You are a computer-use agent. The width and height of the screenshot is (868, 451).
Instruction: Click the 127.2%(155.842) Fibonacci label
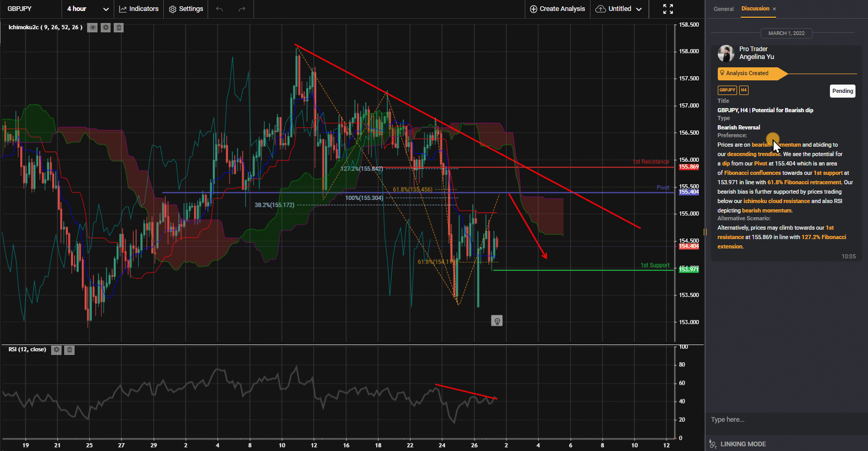click(x=361, y=169)
